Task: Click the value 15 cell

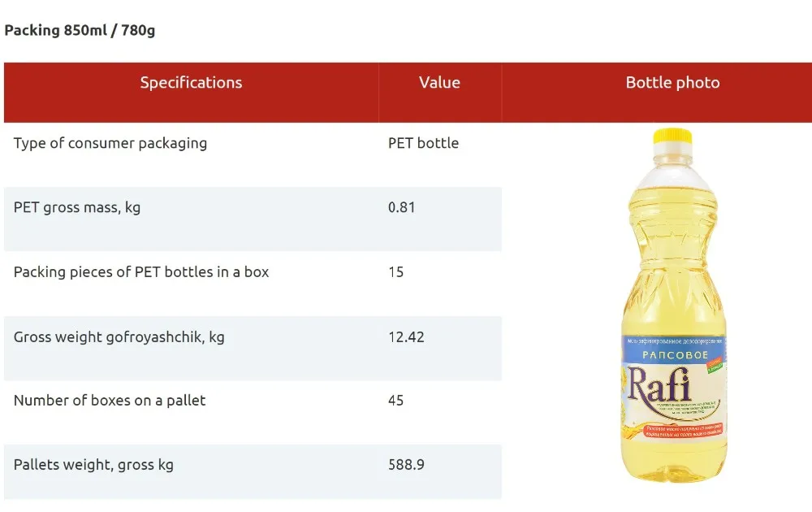Action: (x=395, y=272)
